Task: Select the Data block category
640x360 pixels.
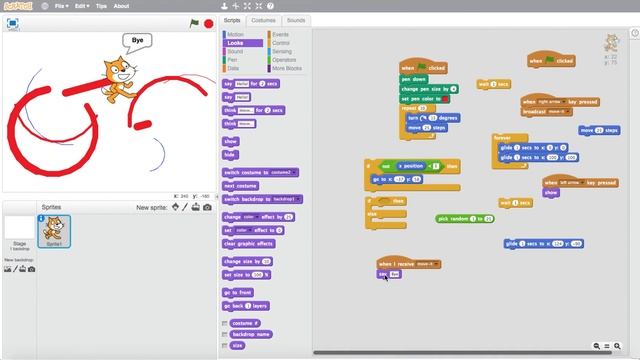Action: pos(233,68)
